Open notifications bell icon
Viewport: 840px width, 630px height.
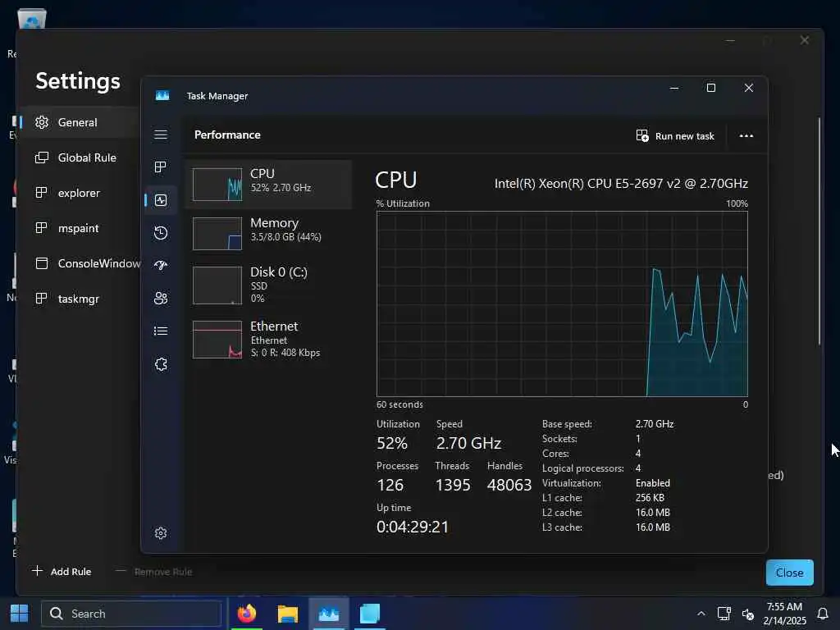(x=823, y=614)
